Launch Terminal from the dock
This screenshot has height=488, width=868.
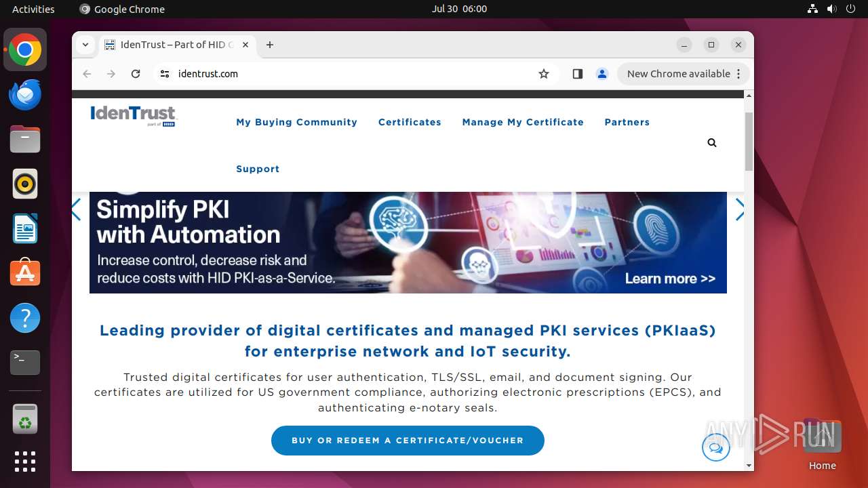(x=25, y=362)
